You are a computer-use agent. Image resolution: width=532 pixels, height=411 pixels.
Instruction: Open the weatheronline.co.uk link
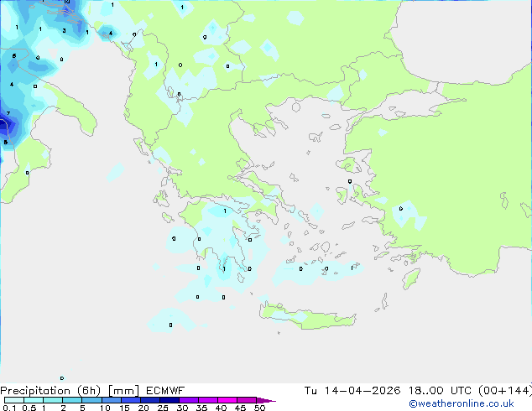pos(462,403)
